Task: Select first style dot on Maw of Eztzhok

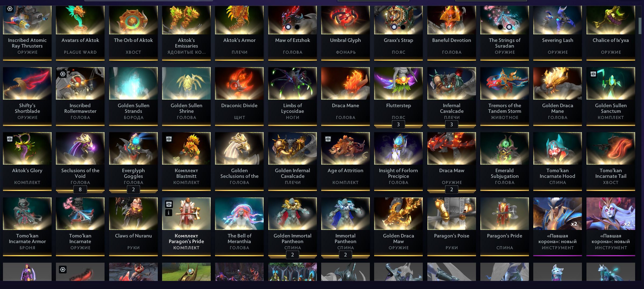Action: click(x=288, y=27)
